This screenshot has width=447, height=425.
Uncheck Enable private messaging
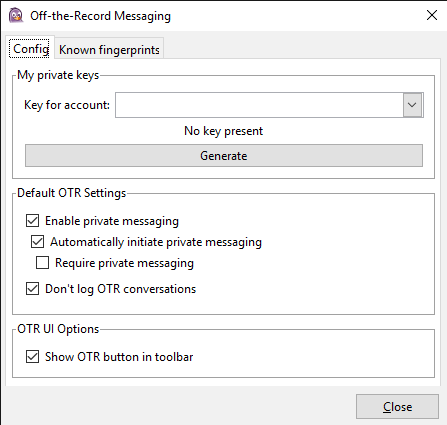point(32,221)
